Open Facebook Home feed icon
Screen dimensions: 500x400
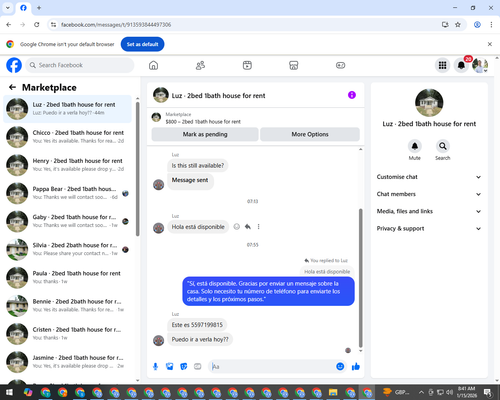(x=153, y=65)
